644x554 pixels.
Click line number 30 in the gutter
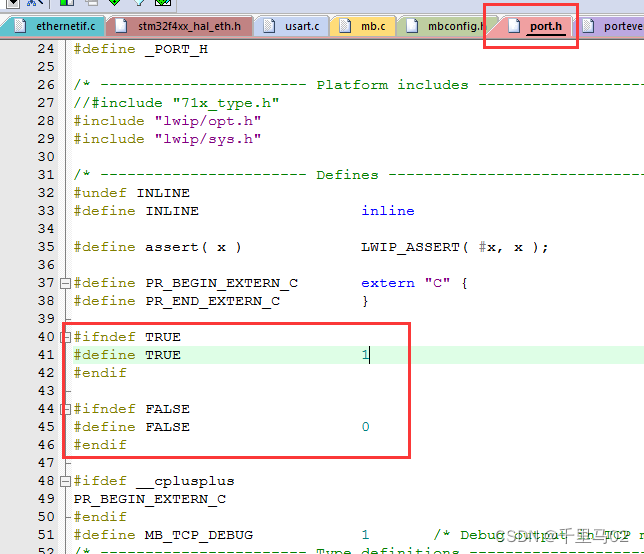tap(46, 157)
